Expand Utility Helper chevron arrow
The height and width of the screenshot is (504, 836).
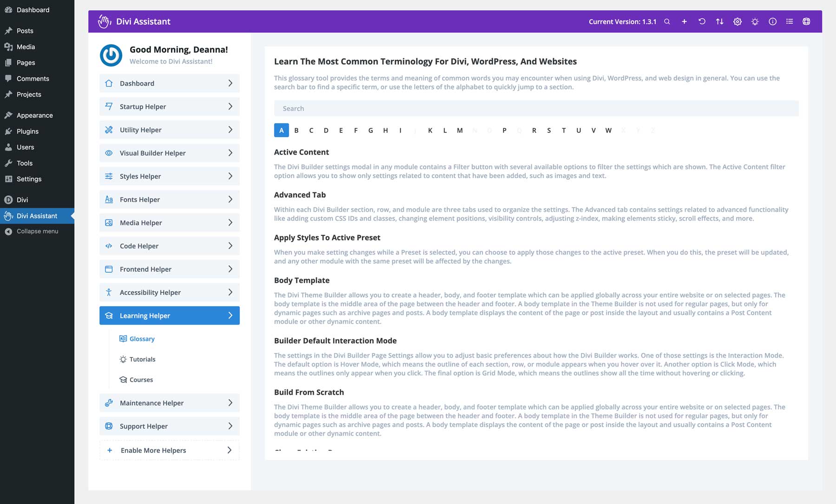230,130
